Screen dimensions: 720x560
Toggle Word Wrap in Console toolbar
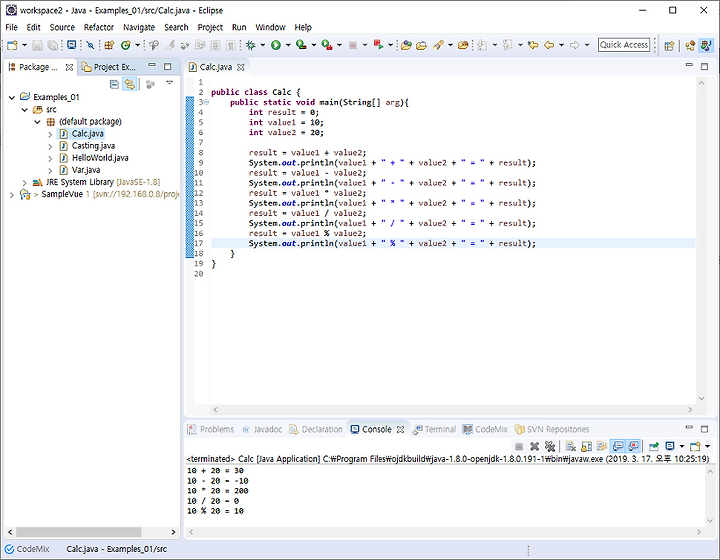tap(602, 446)
